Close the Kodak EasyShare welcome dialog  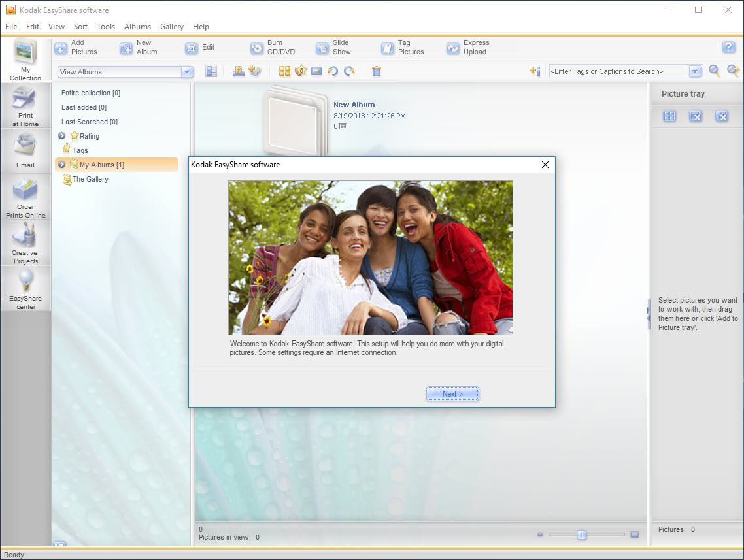(545, 165)
